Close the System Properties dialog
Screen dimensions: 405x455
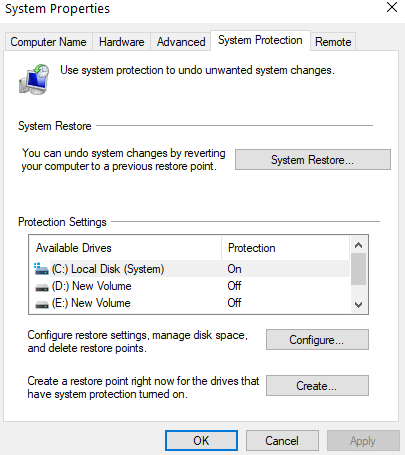coord(392,7)
